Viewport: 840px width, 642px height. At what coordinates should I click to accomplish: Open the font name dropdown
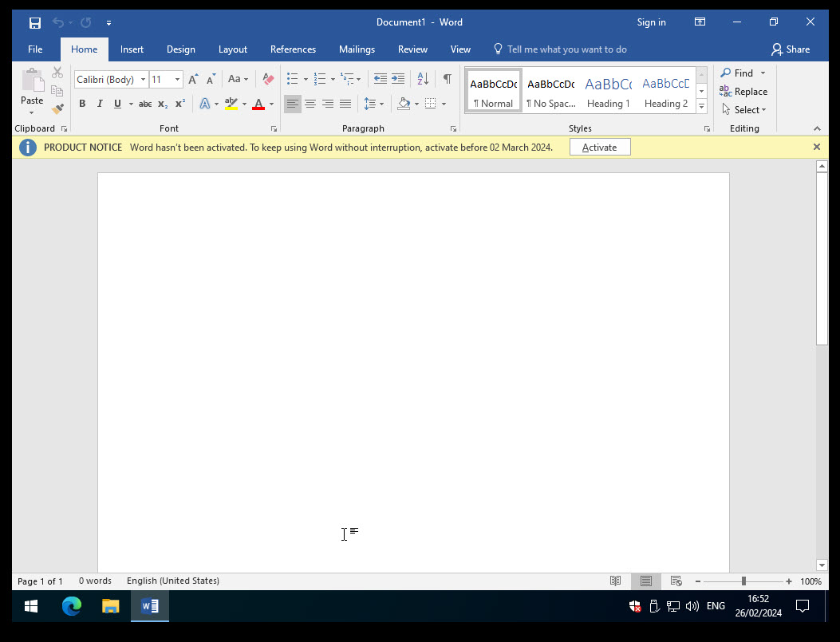coord(143,80)
